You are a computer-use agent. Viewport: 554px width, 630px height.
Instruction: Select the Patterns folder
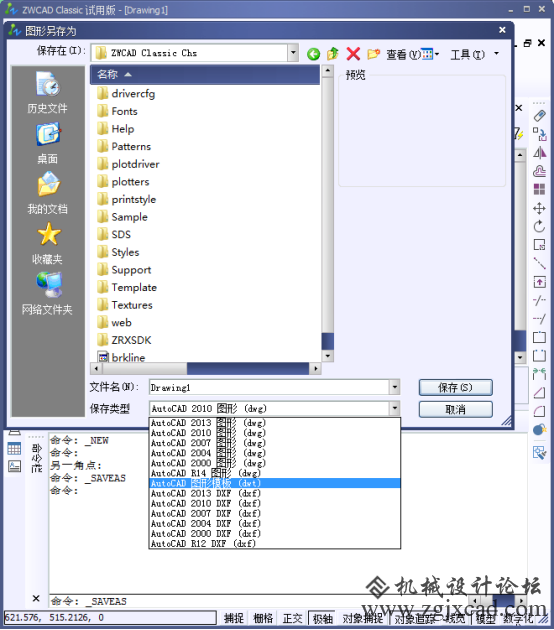(124, 147)
